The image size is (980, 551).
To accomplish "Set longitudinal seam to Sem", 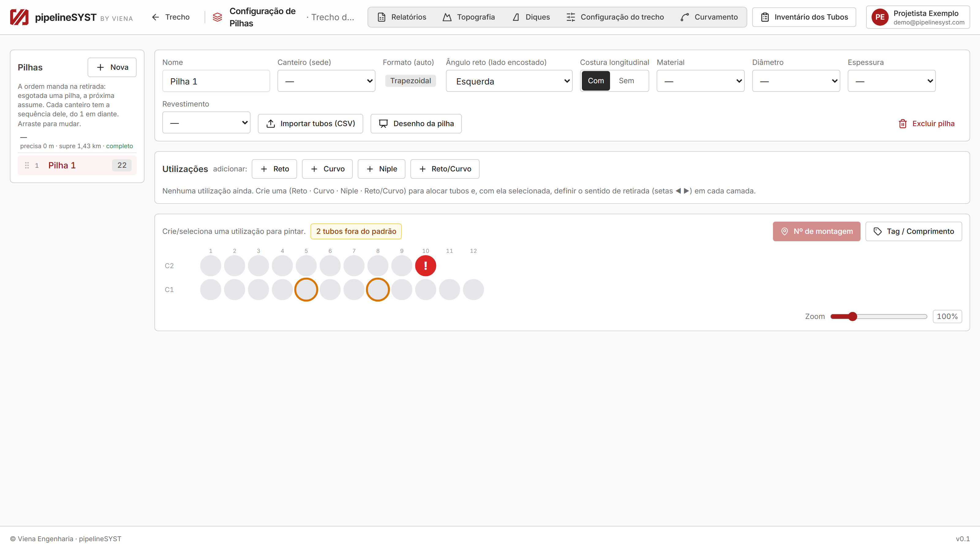I will [x=626, y=81].
